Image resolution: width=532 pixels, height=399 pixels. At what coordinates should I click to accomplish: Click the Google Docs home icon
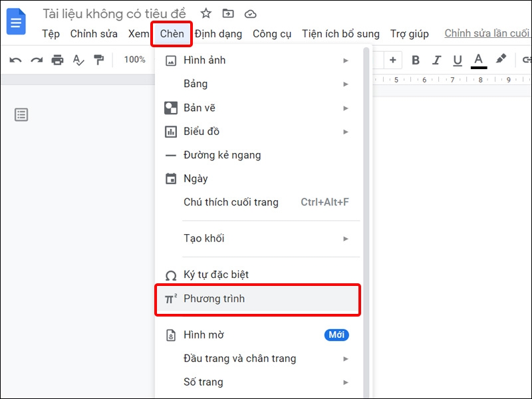pyautogui.click(x=16, y=22)
